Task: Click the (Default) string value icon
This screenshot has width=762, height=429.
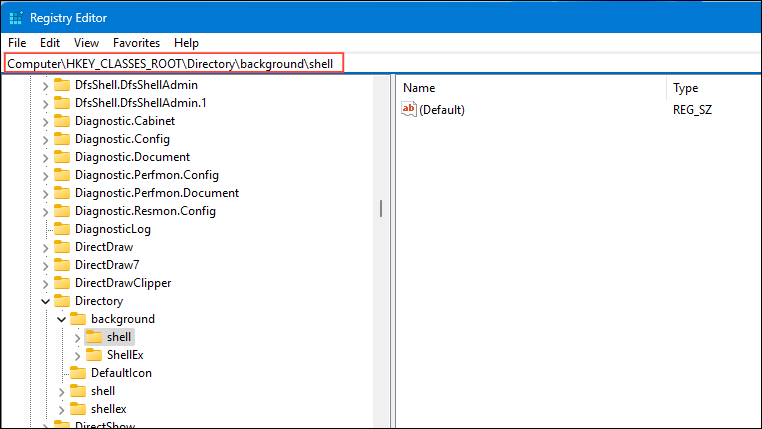Action: tap(409, 109)
